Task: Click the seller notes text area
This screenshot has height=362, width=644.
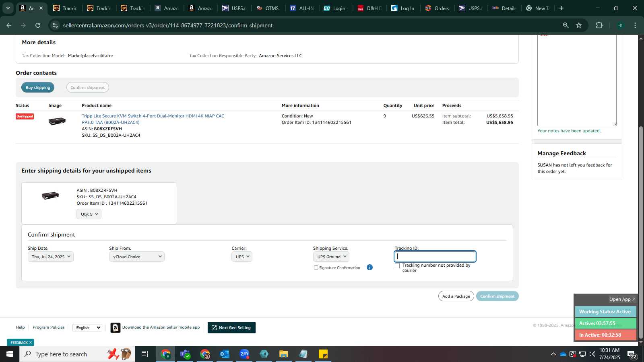Action: (x=577, y=80)
